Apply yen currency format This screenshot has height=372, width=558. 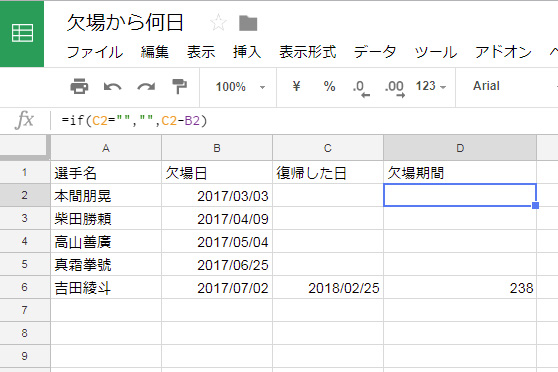coord(296,86)
